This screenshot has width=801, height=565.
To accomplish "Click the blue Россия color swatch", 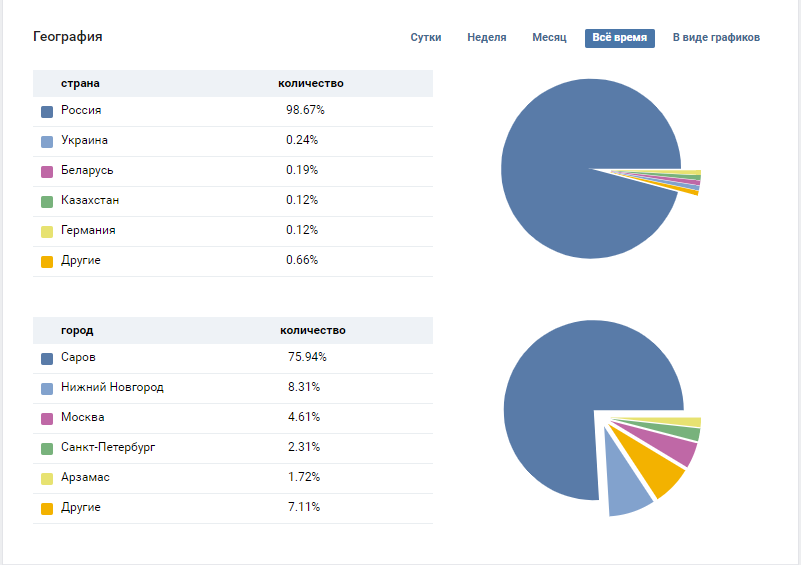I will [x=47, y=112].
